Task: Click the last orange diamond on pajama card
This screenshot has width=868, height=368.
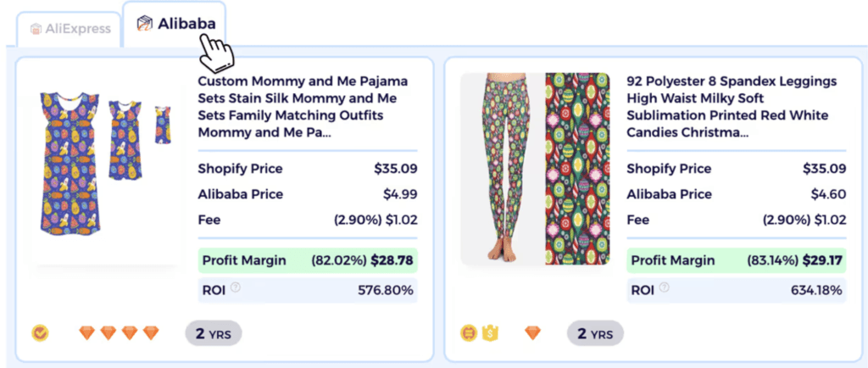Action: click(x=151, y=332)
